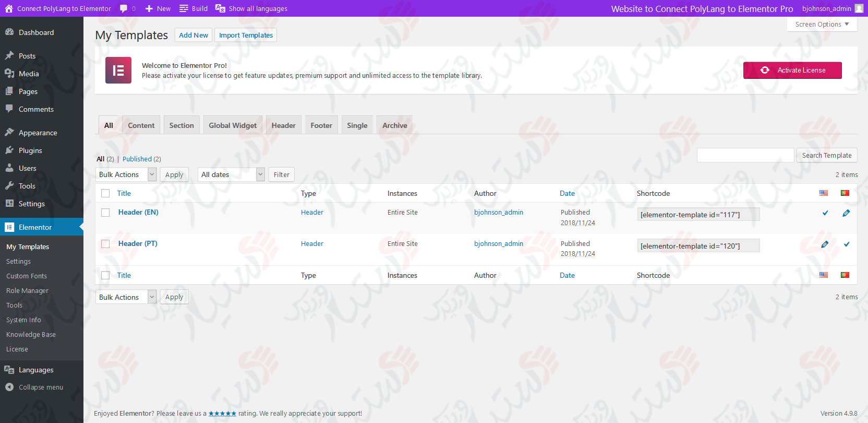Viewport: 868px width, 423px height.
Task: Edit Portuguese translation pencil for Header (EN)
Action: tap(846, 213)
